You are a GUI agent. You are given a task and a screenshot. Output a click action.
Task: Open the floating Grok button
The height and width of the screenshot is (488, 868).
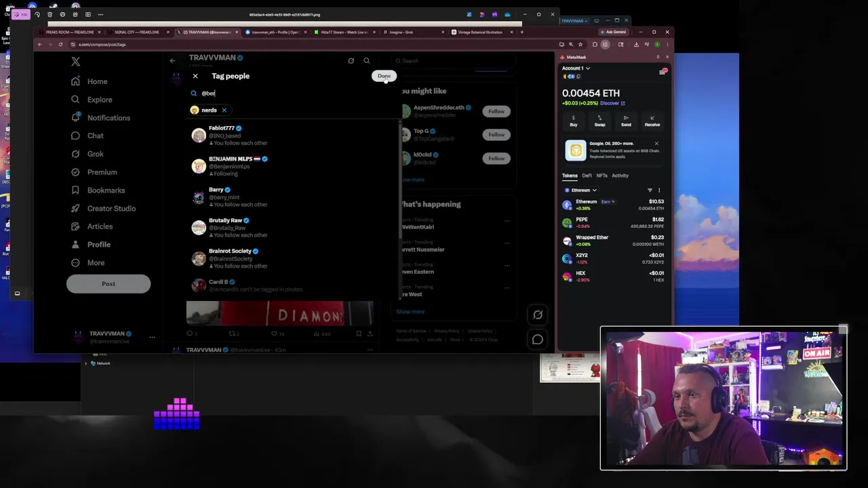(538, 314)
